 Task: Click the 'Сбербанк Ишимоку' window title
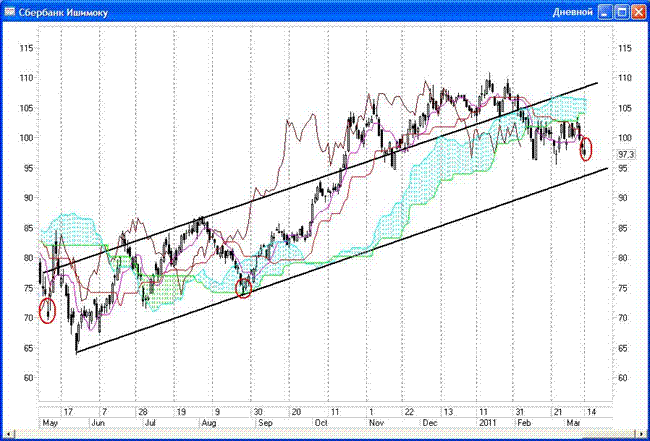point(63,13)
